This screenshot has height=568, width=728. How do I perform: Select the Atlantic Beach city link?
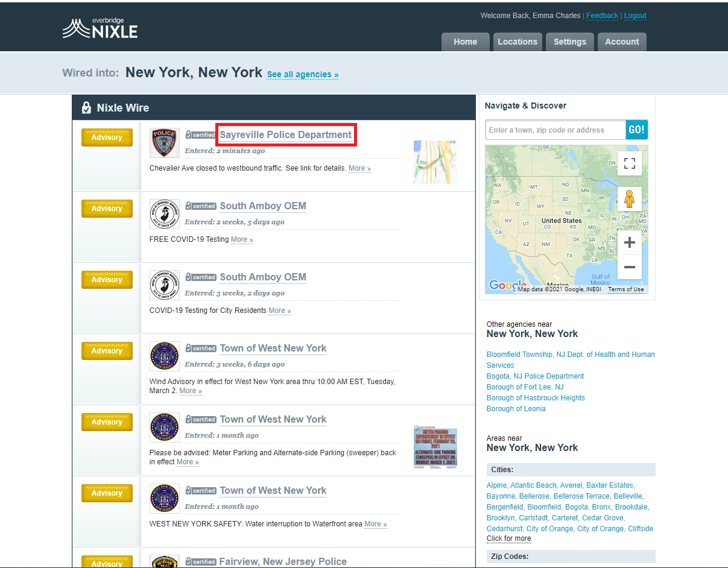point(533,485)
